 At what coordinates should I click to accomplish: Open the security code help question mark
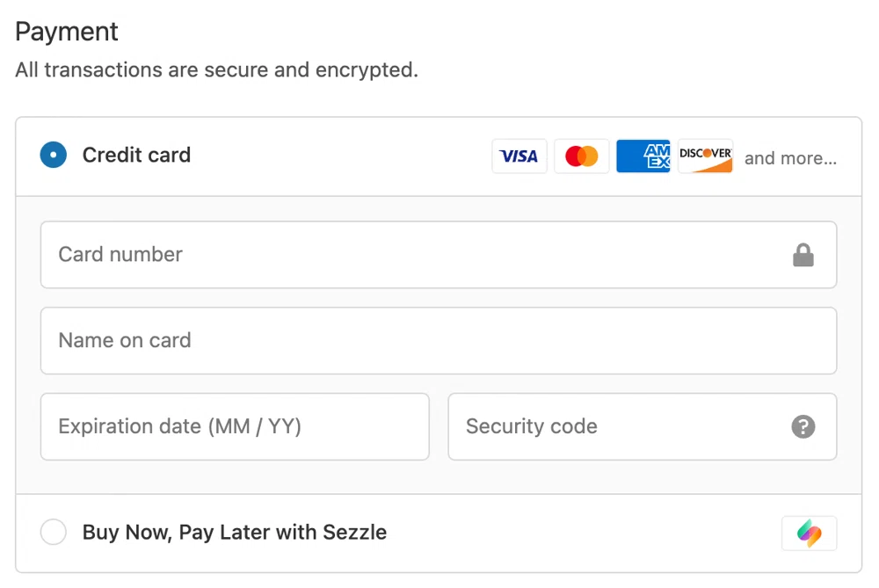pyautogui.click(x=803, y=427)
